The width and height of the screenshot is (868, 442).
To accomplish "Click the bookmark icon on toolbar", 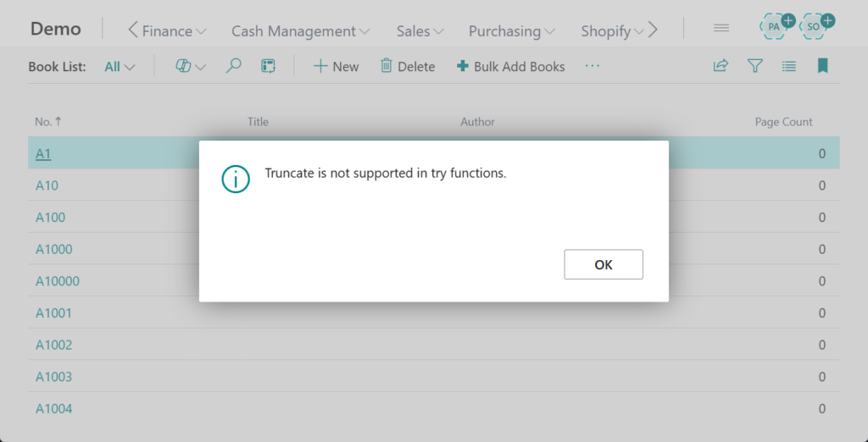I will 822,66.
